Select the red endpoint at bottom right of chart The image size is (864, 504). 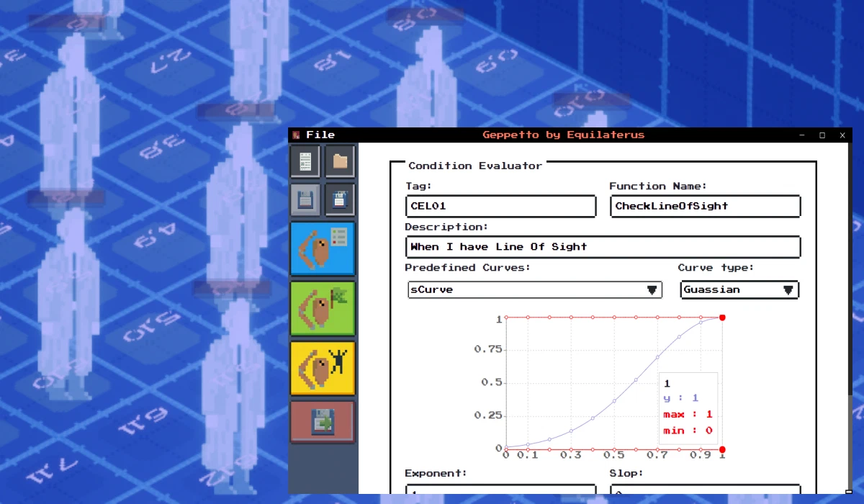722,449
